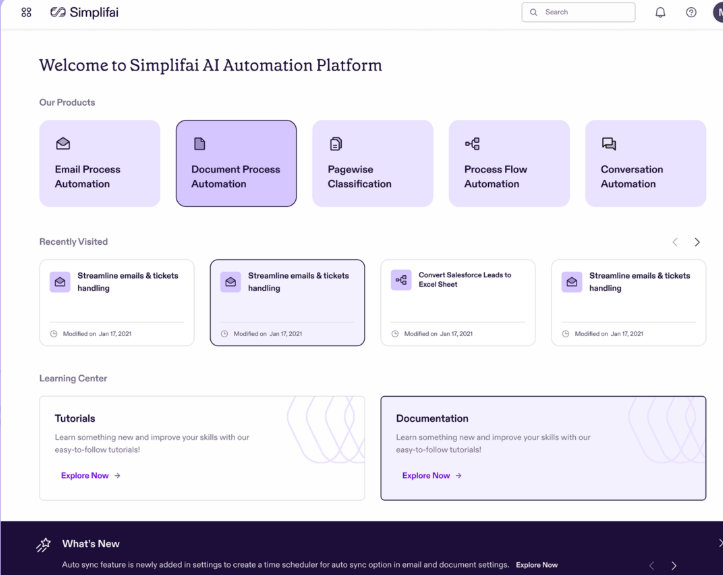Show next What's New announcement
Viewport: 723px width, 575px height.
tap(674, 566)
